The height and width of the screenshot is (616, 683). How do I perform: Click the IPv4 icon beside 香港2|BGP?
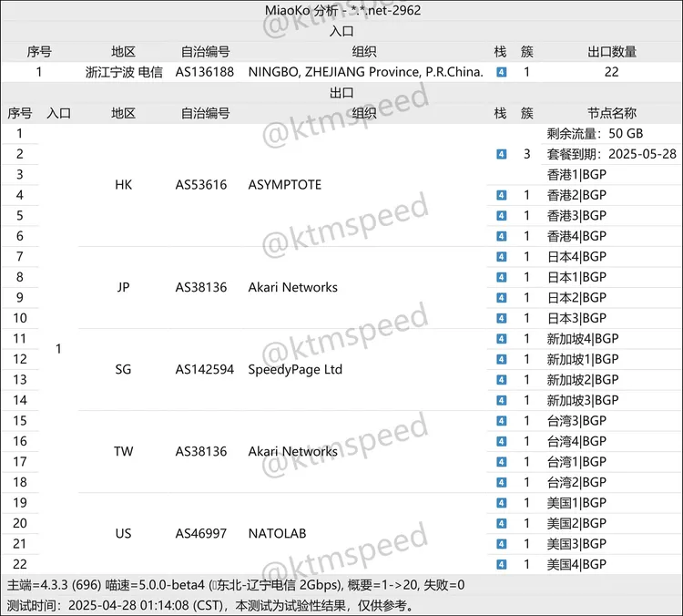pyautogui.click(x=501, y=195)
